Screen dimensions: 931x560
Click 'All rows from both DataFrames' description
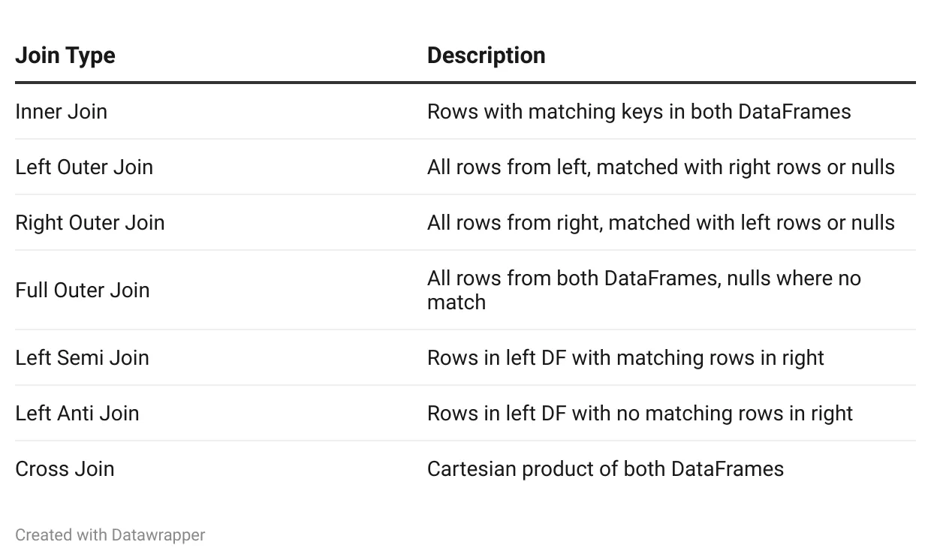click(644, 290)
